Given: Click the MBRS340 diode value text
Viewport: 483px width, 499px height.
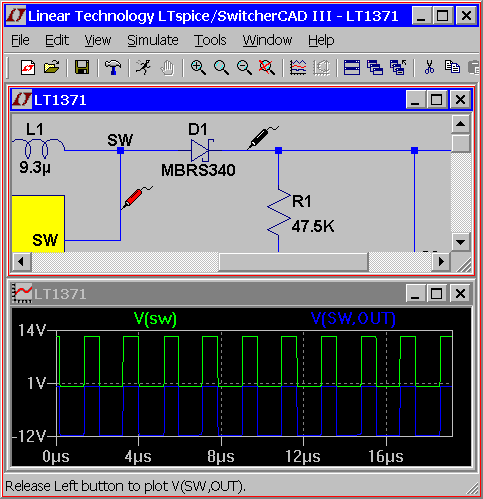Looking at the screenshot, I should point(198,170).
